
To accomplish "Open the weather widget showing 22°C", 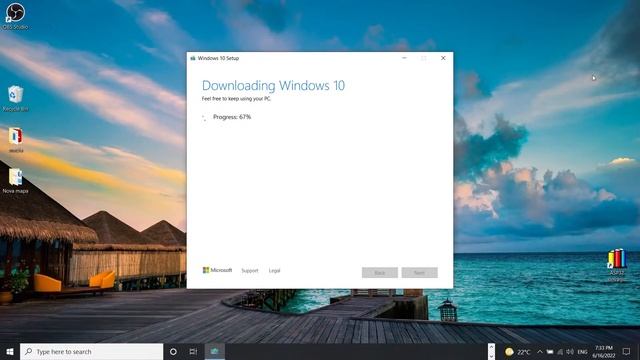I will coord(518,352).
